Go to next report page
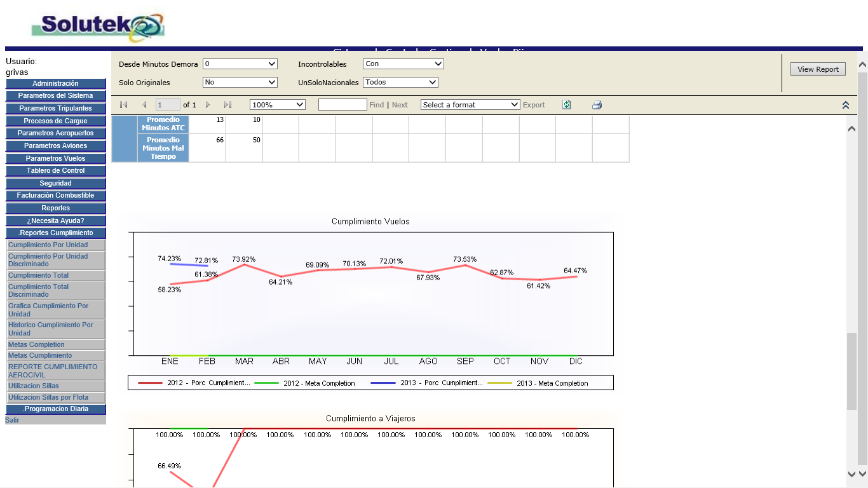868x488 pixels. coord(208,105)
